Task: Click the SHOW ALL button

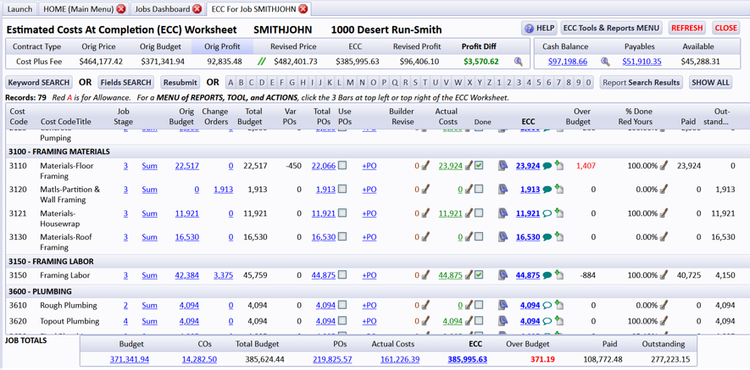Action: click(x=710, y=82)
